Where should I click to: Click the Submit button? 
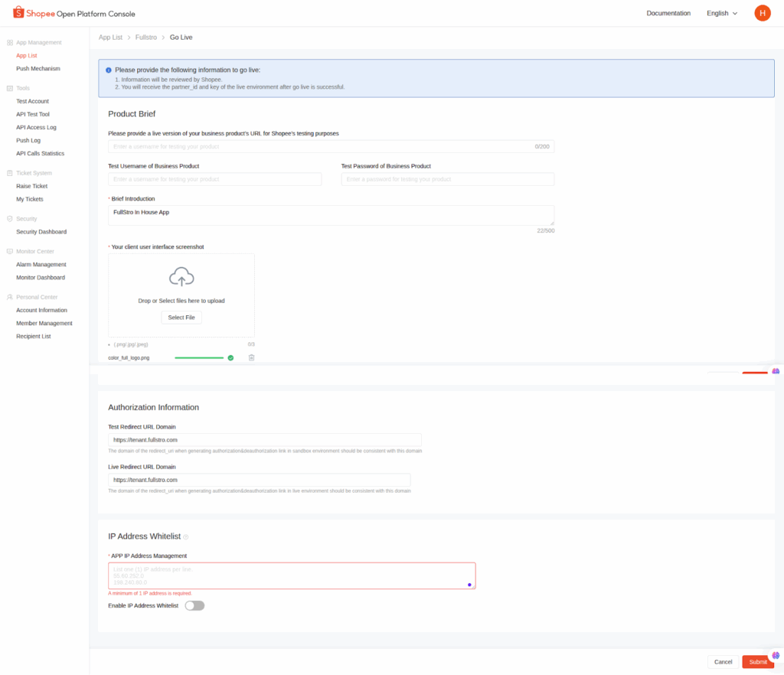(757, 661)
